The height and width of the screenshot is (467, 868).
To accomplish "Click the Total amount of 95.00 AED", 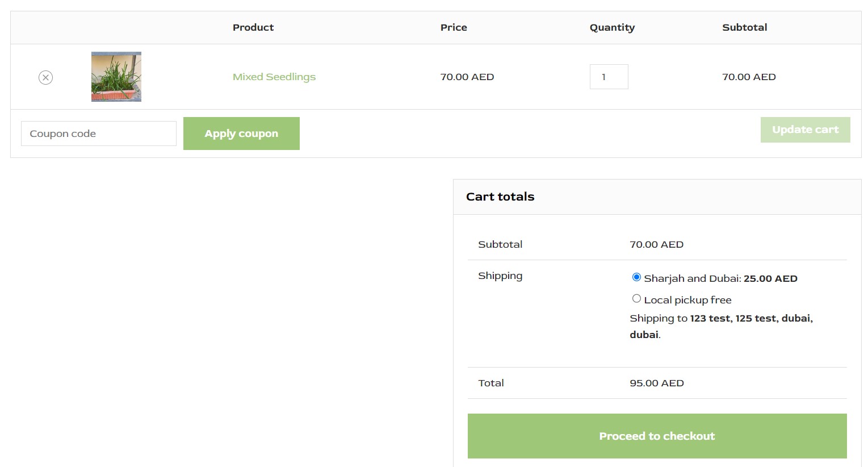I will click(656, 383).
